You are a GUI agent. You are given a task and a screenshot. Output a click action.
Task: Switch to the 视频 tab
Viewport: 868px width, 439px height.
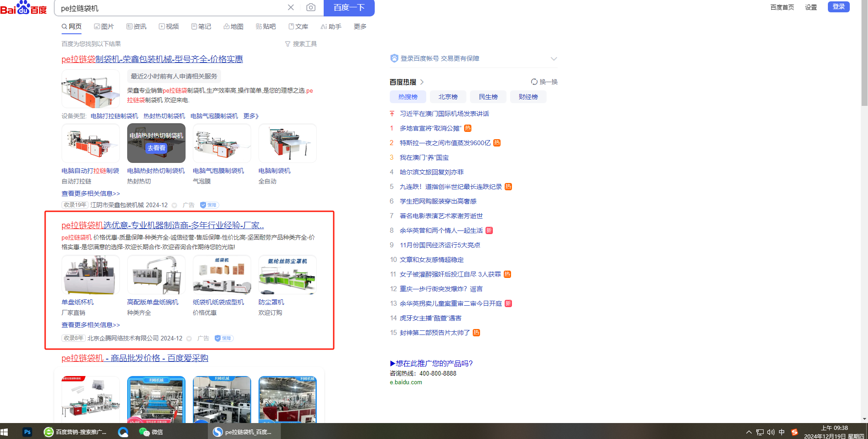(169, 26)
